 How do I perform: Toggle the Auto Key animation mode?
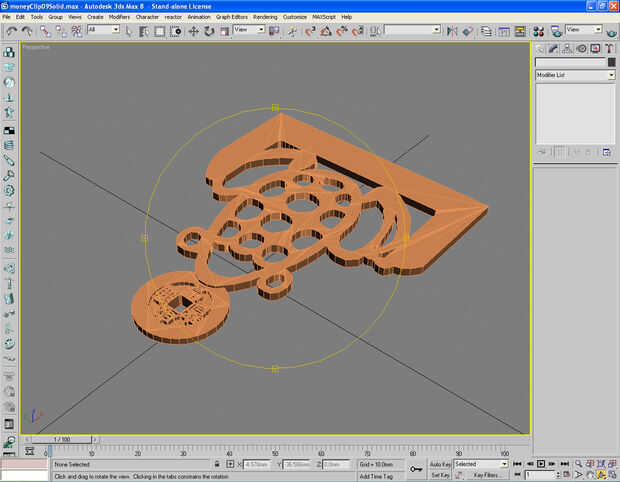440,464
